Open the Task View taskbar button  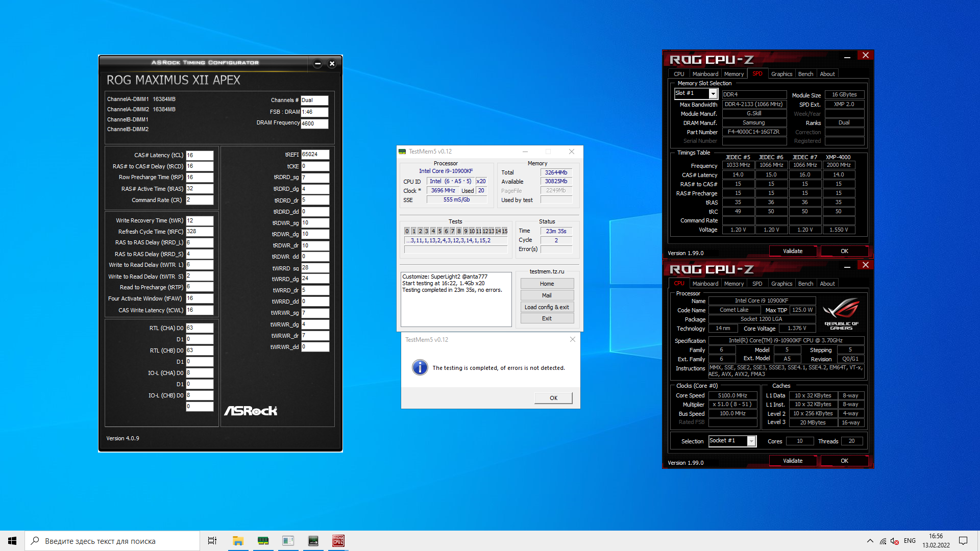pos(212,541)
